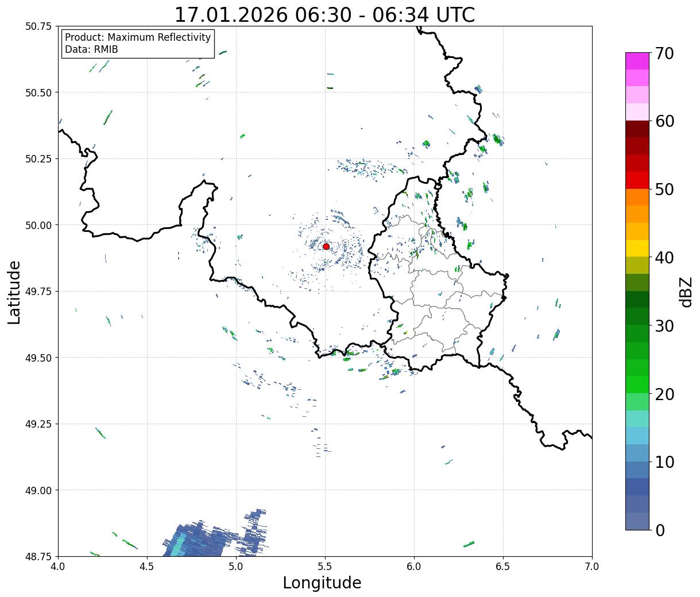
Task: Click the colorbar tick label 50
Action: click(664, 189)
